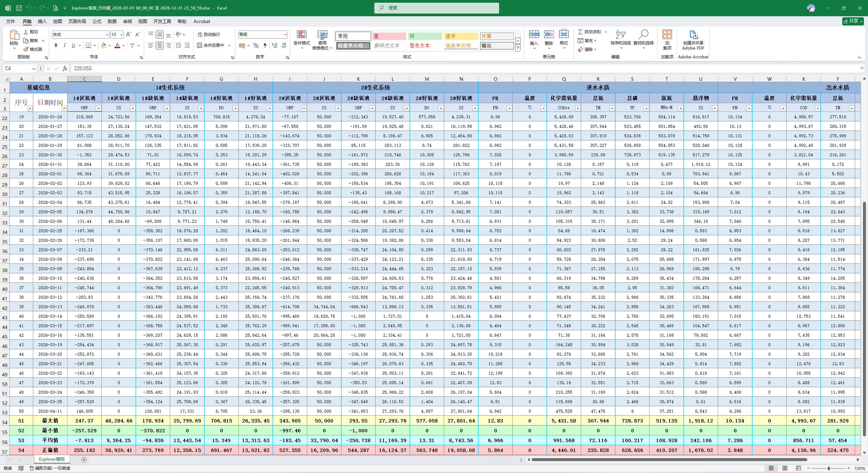Enable wrap text (自动换行)
This screenshot has width=868, height=473.
[x=209, y=34]
